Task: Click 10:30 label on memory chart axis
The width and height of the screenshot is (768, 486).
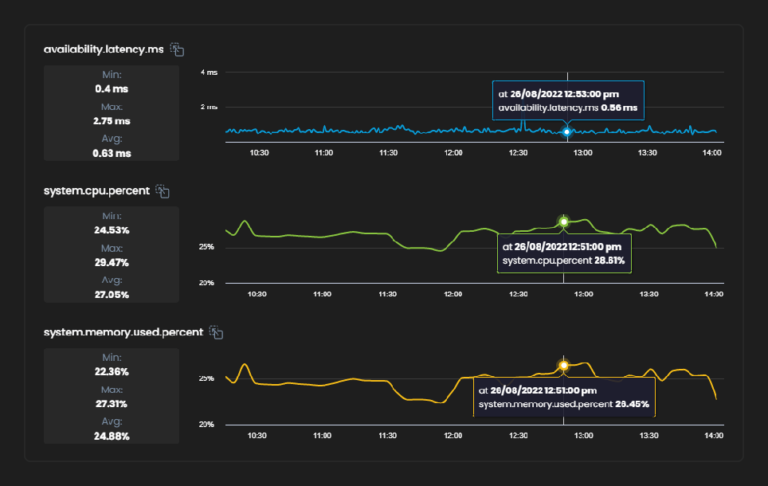Action: click(257, 436)
